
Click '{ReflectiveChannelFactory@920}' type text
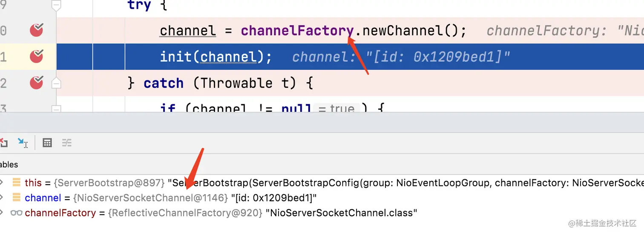point(185,213)
